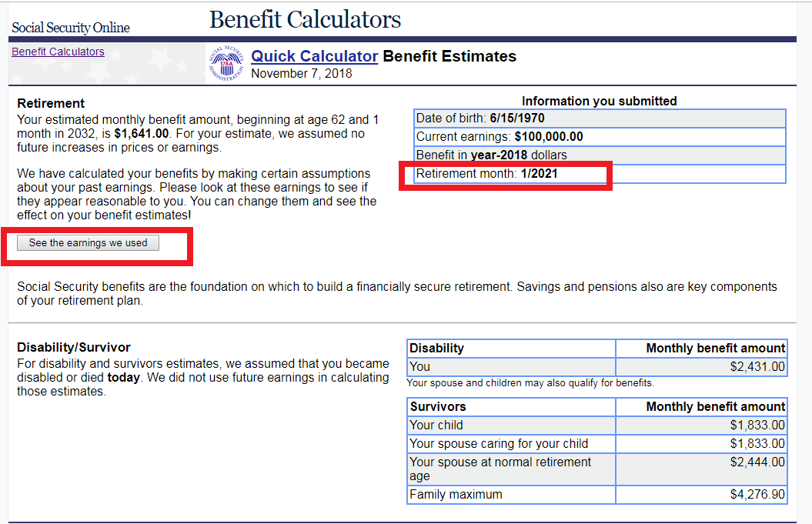Screen dimensions: 812x524
Task: Select the Date of birth 6/15/1970 row
Action: point(600,118)
